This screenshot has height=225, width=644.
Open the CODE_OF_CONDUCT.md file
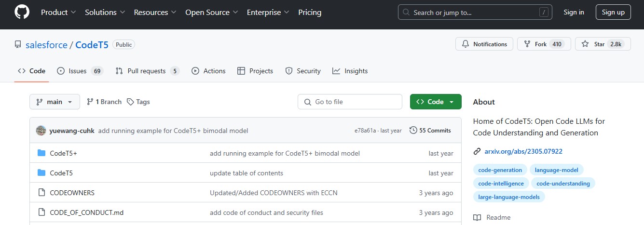pyautogui.click(x=87, y=212)
